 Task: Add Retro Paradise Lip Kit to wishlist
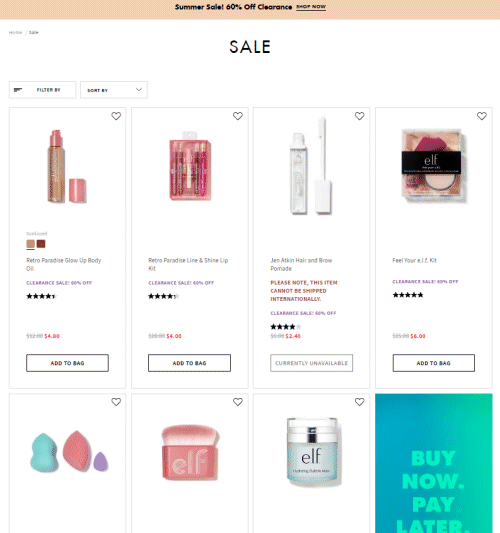click(x=238, y=116)
